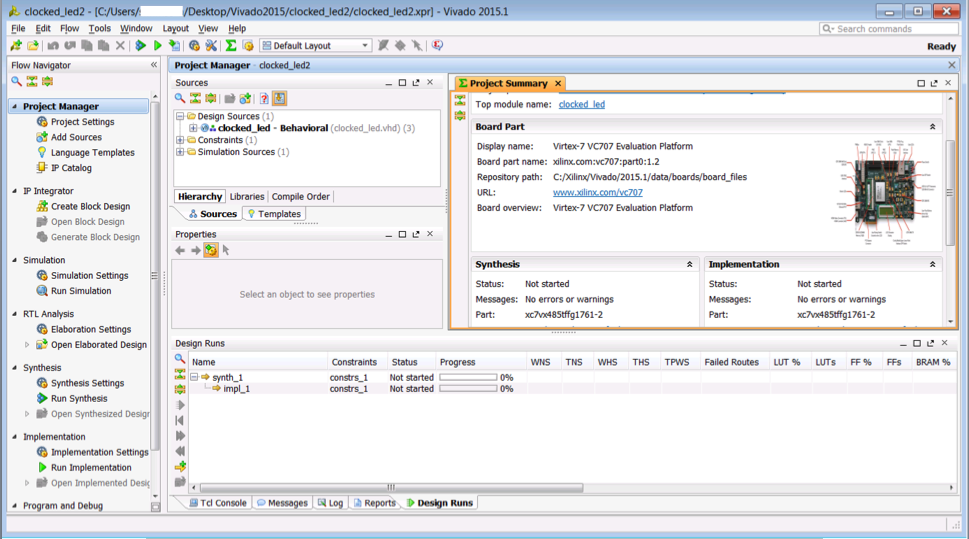Click Create Block Design
The height and width of the screenshot is (539, 969).
click(90, 206)
